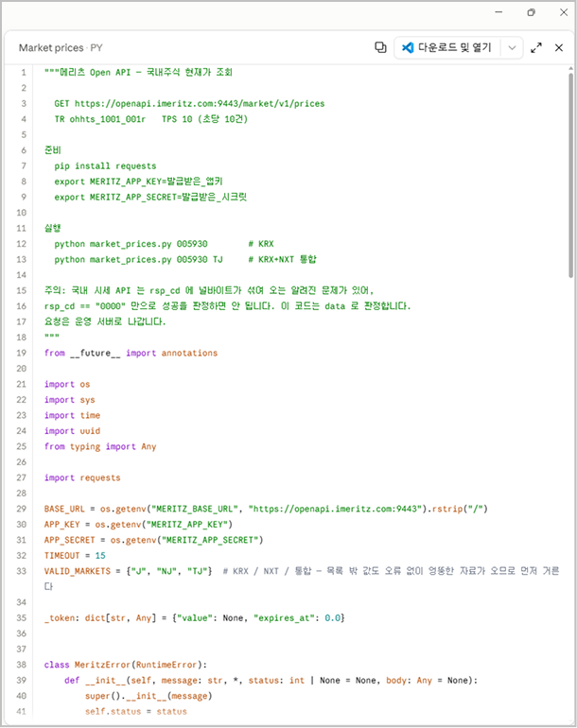The width and height of the screenshot is (577, 728).
Task: Click the line 16 'rsp_cd == "0000"' comment
Action: tap(228, 306)
